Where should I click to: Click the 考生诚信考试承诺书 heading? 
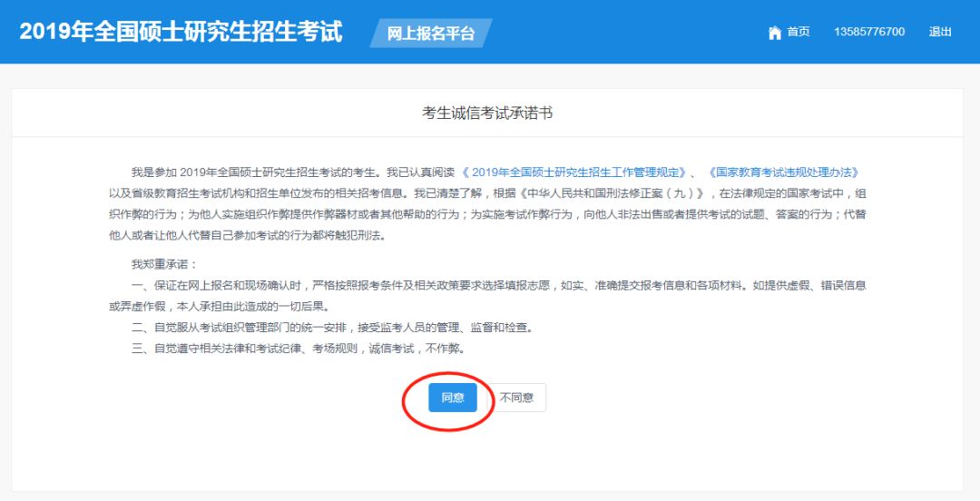[487, 113]
